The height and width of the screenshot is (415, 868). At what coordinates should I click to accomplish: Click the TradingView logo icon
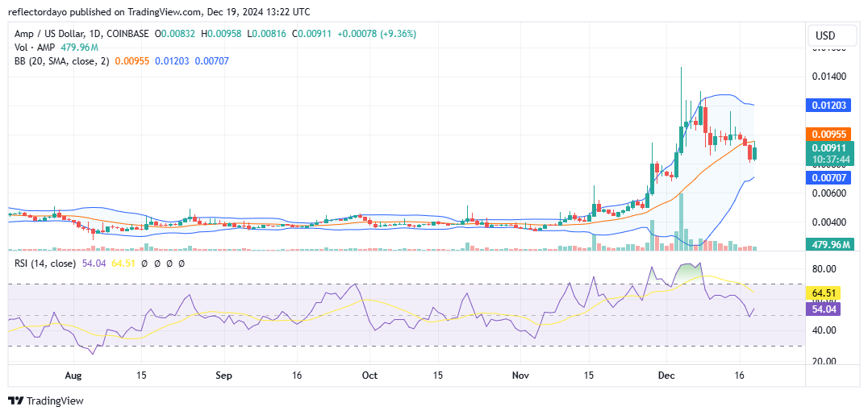pos(15,401)
